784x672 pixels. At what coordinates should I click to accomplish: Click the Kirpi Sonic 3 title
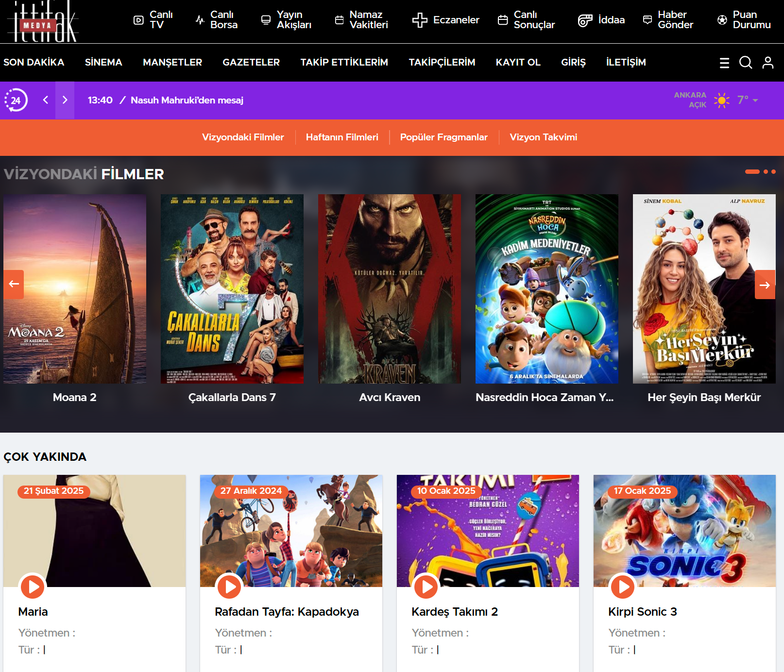click(x=643, y=612)
